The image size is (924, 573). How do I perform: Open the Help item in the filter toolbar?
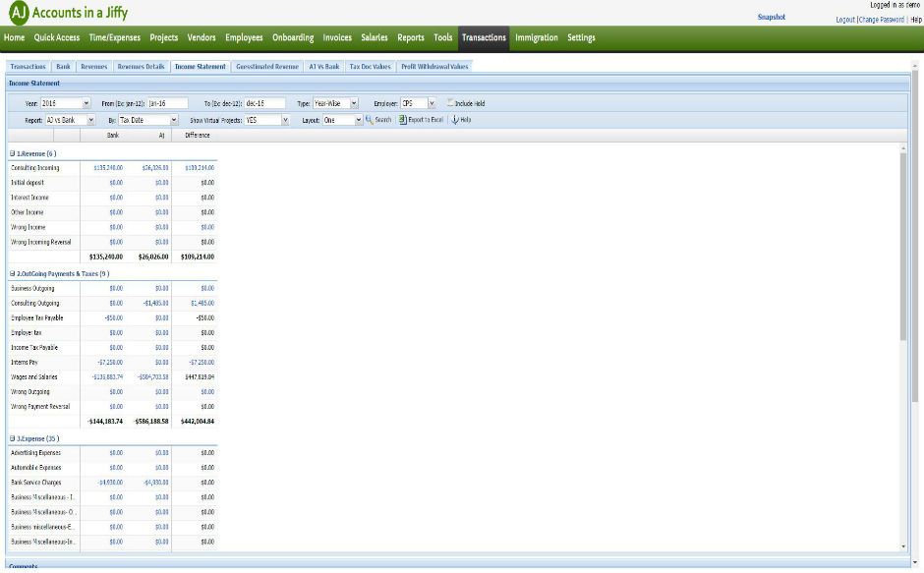461,120
